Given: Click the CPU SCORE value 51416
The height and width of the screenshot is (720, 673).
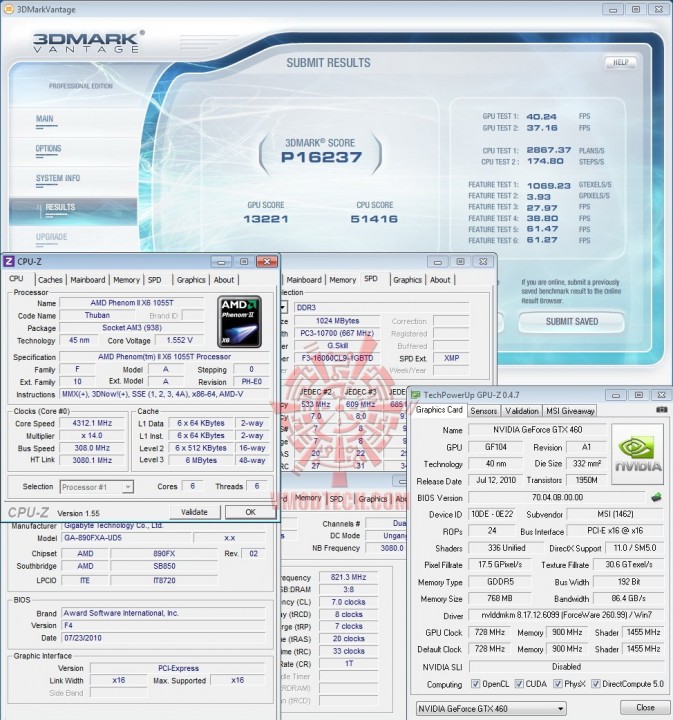Looking at the screenshot, I should (x=374, y=219).
